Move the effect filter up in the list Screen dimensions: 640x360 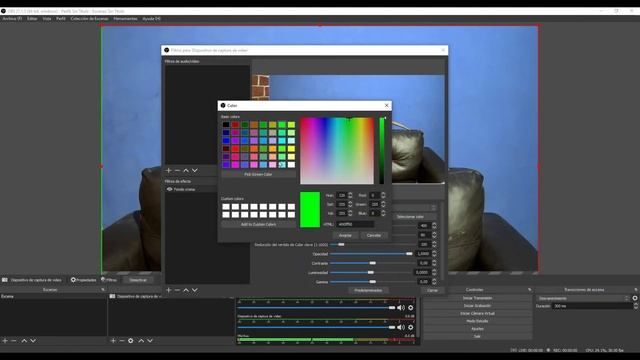click(186, 290)
